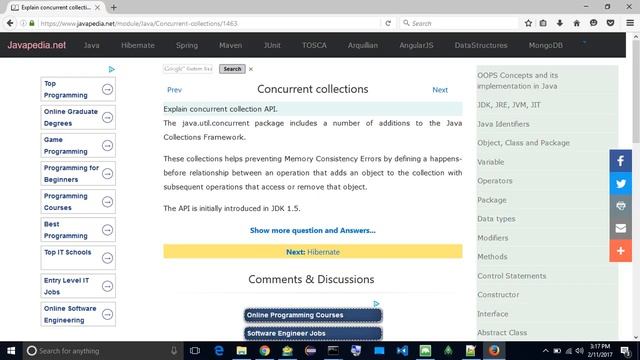Viewport: 640px width, 360px height.
Task: Open the JUnit navbar item
Action: pos(272,45)
